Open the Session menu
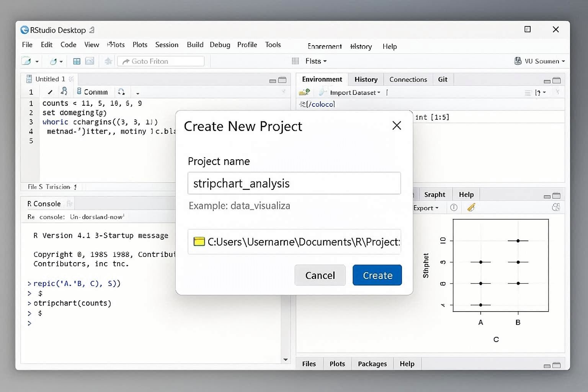This screenshot has height=392, width=588. pos(167,45)
